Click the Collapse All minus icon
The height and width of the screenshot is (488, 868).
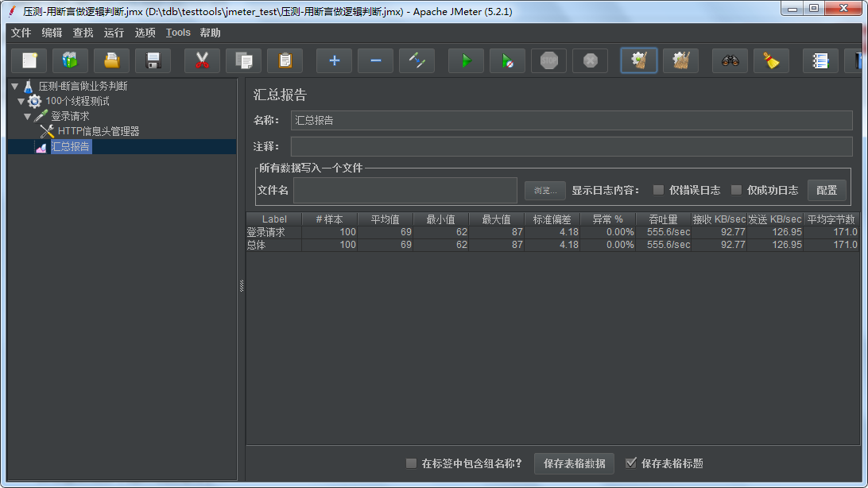click(x=375, y=60)
